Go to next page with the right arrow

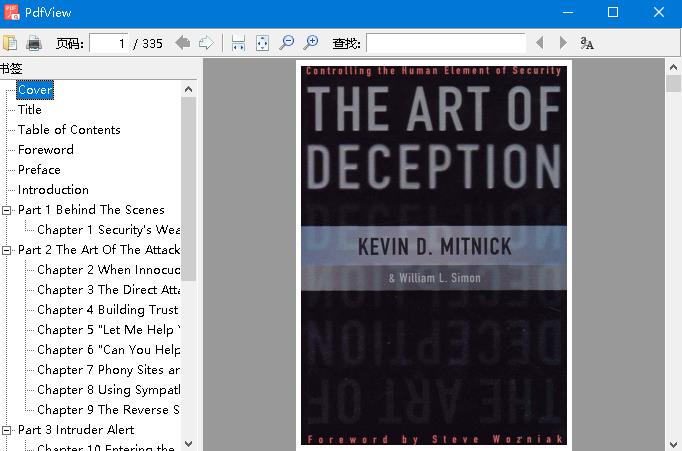pos(206,43)
